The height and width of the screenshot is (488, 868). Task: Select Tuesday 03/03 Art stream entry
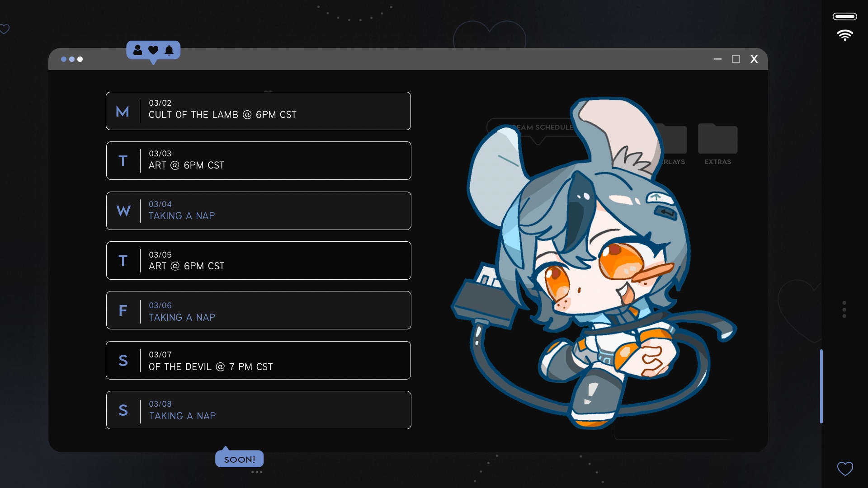(259, 161)
